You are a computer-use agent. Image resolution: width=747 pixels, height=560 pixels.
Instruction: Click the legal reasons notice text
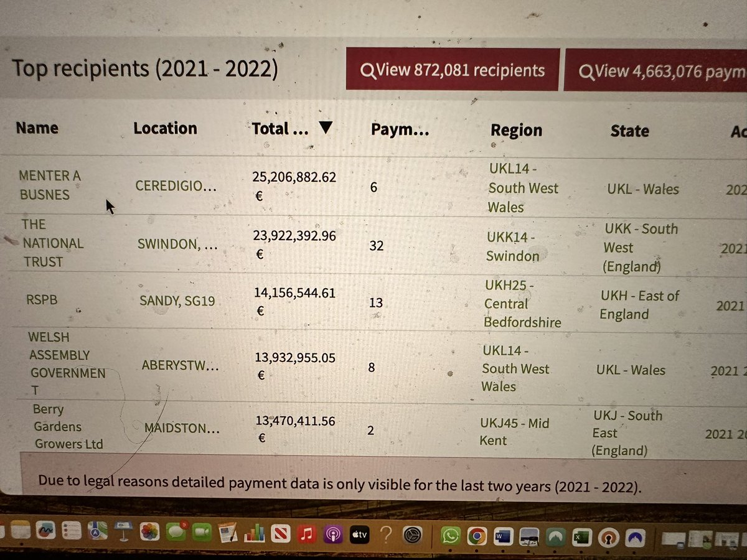[339, 484]
